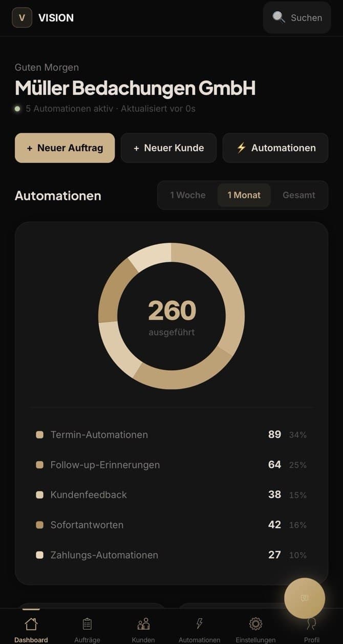Image resolution: width=343 pixels, height=644 pixels.
Task: Open Kunden via the people icon
Action: coord(143,624)
